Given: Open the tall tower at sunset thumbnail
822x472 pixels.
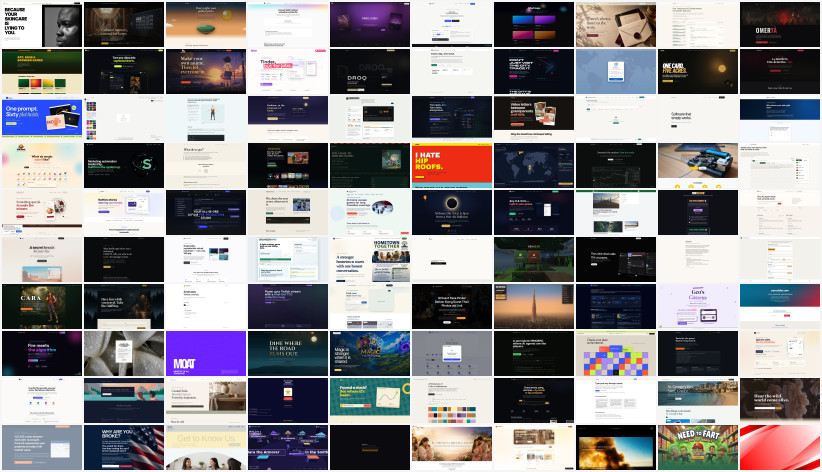Looking at the screenshot, I should (534, 306).
